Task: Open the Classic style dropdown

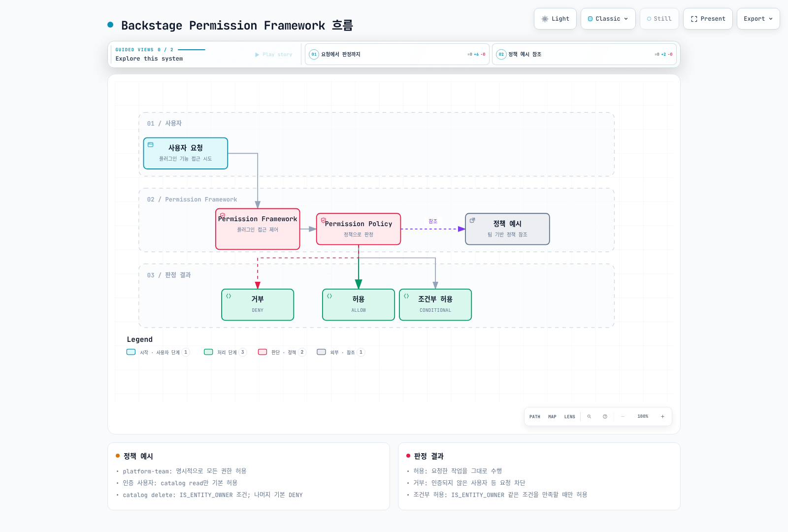Action: coord(608,19)
